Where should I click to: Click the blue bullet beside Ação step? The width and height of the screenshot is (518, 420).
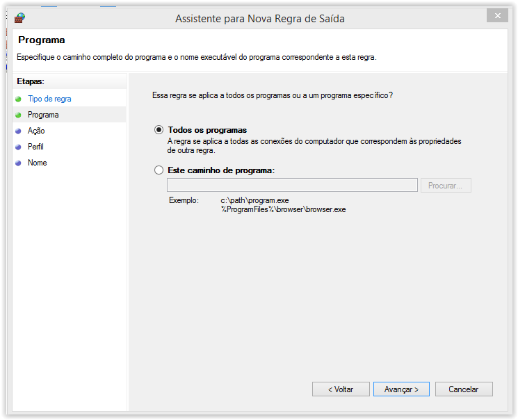(x=18, y=131)
